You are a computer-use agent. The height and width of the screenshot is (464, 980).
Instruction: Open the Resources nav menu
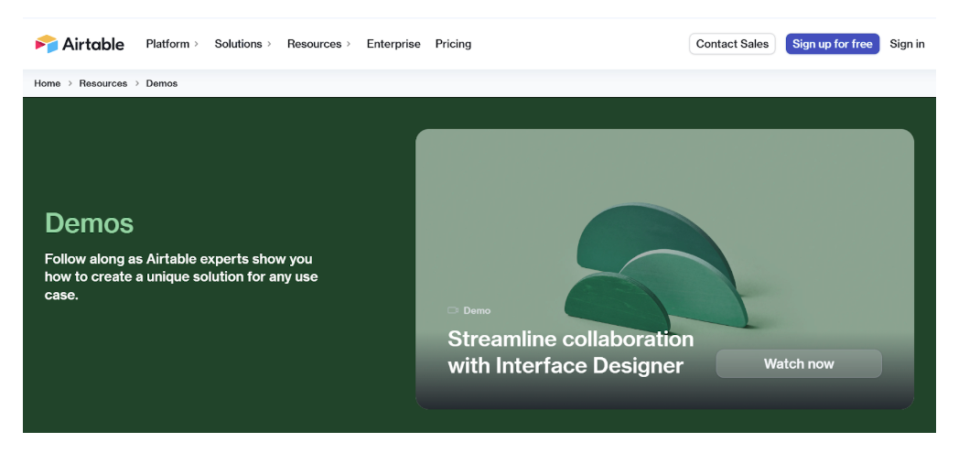pyautogui.click(x=314, y=44)
